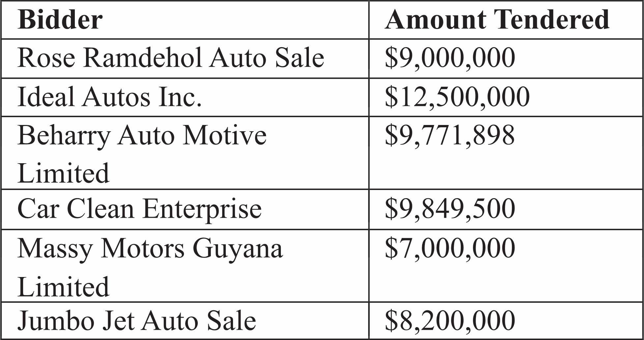Viewport: 644px width, 340px height.
Task: Select the $12,500,000 amount cell
Action: click(x=457, y=97)
